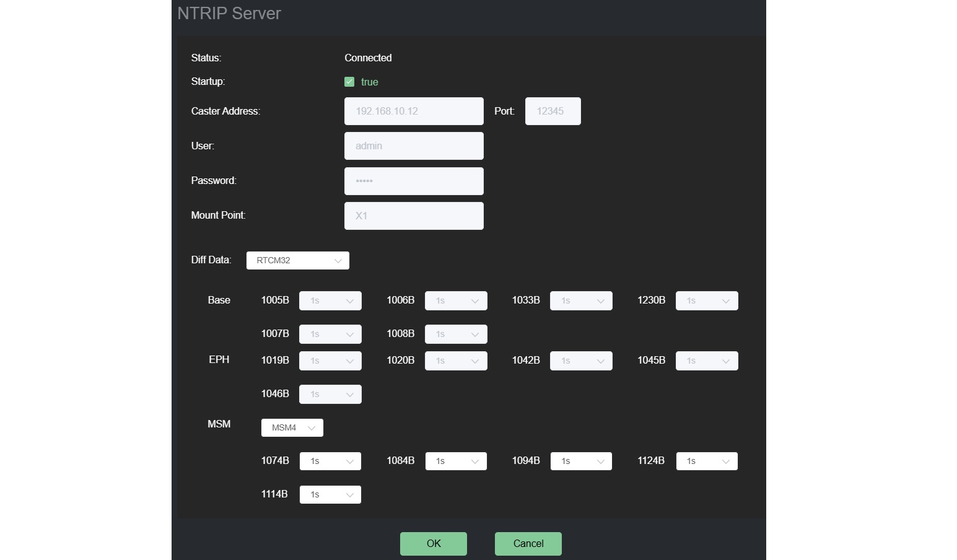The height and width of the screenshot is (560, 957).
Task: Open the 1019B ephemeris interval dropdown
Action: pyautogui.click(x=330, y=361)
